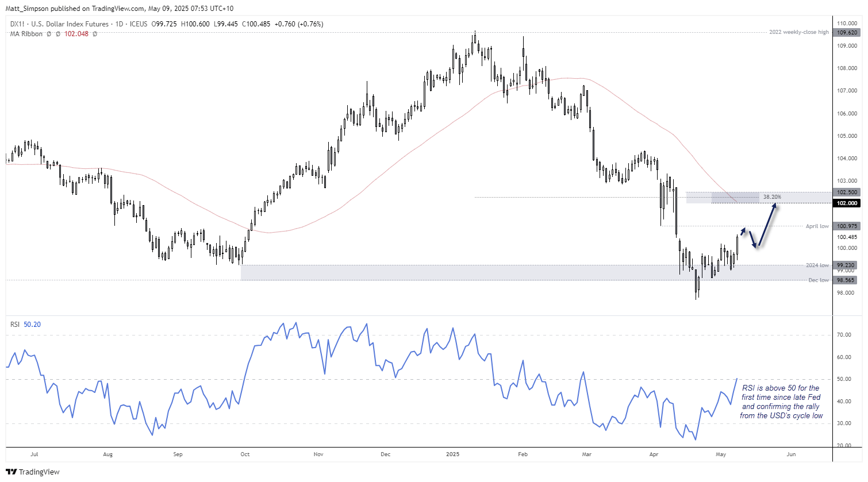868x482 pixels.
Task: Click the 100.975 April low price tag
Action: pyautogui.click(x=847, y=226)
